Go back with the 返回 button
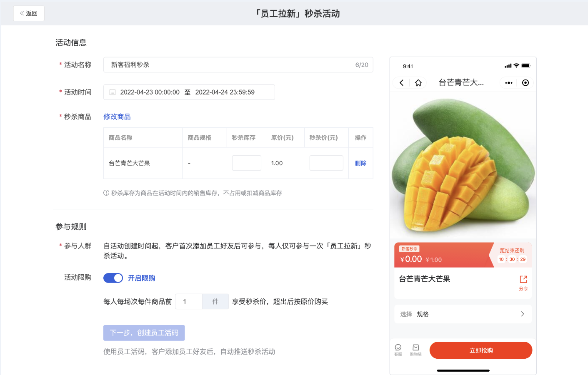Screen dimensions: 588x375 pyautogui.click(x=29, y=13)
